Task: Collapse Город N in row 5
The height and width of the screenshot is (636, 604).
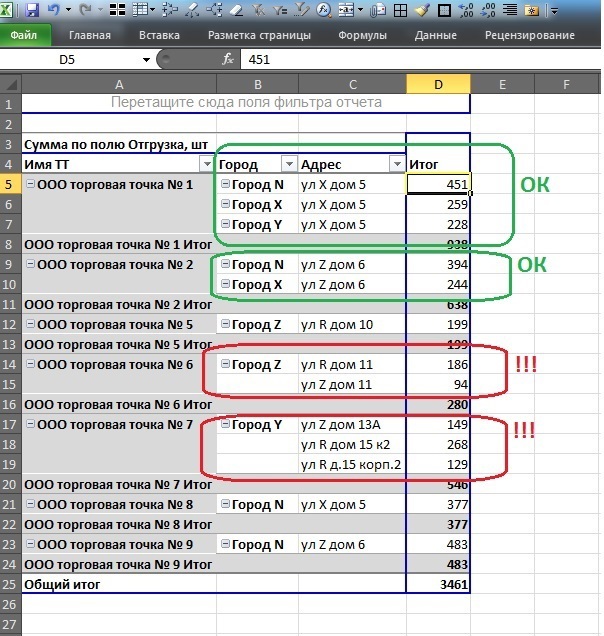Action: [225, 184]
